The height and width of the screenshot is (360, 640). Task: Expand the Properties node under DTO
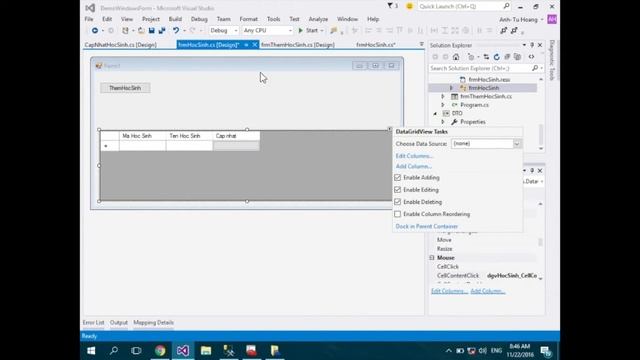coord(443,122)
